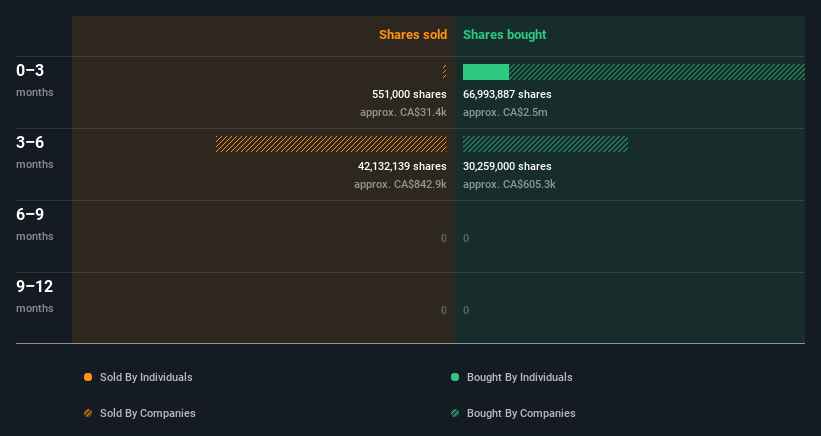
Task: Click the approx. CA$605.3k value
Action: coord(509,184)
